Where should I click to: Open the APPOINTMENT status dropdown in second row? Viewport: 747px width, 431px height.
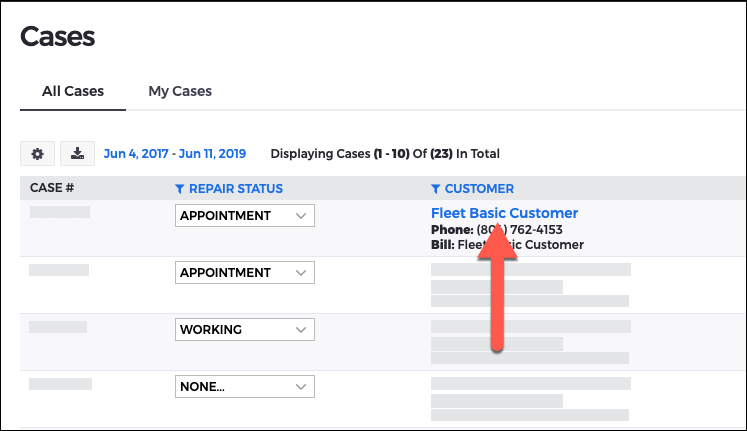click(245, 272)
